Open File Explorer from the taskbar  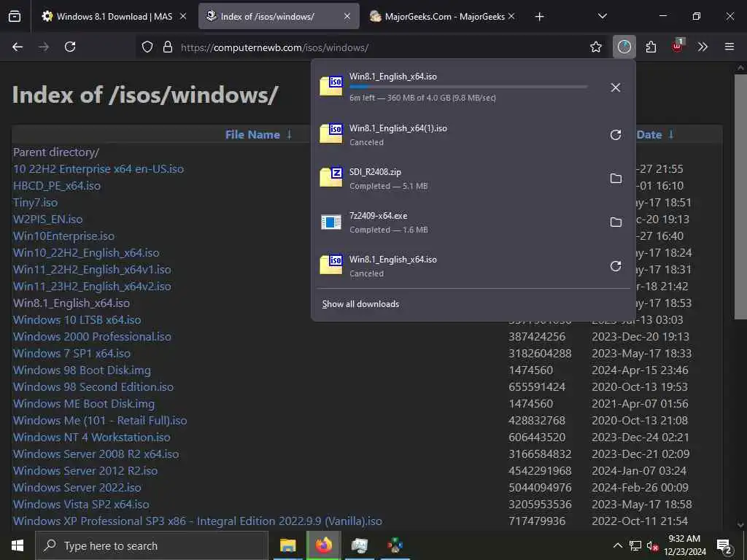[287, 545]
